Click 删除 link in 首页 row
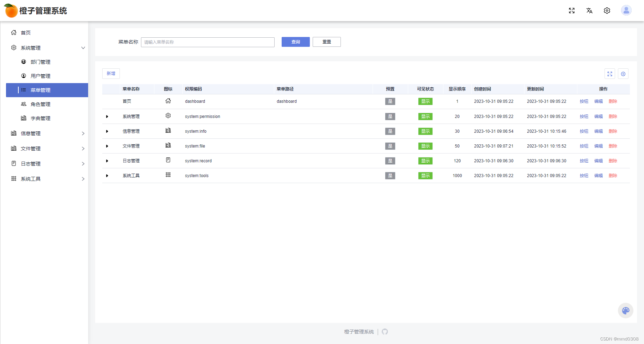 (x=613, y=101)
